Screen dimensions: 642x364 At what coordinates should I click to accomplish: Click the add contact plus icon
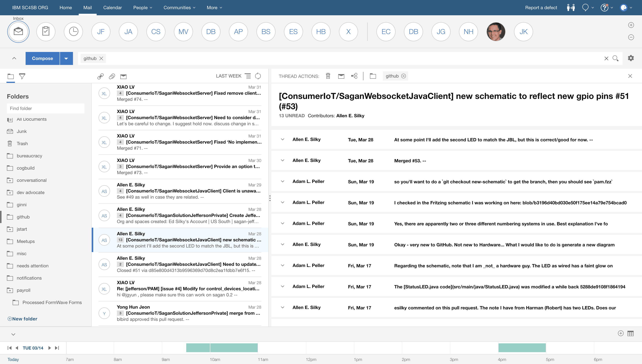coord(631,25)
